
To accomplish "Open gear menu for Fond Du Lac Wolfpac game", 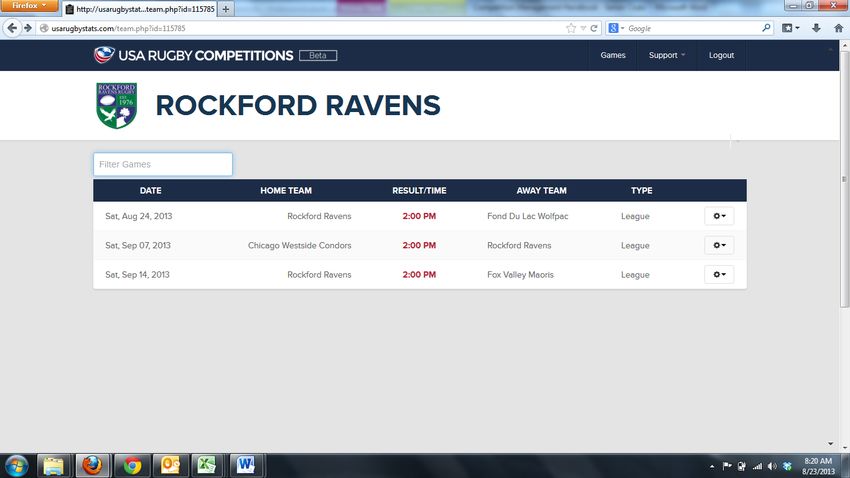I will click(x=719, y=216).
